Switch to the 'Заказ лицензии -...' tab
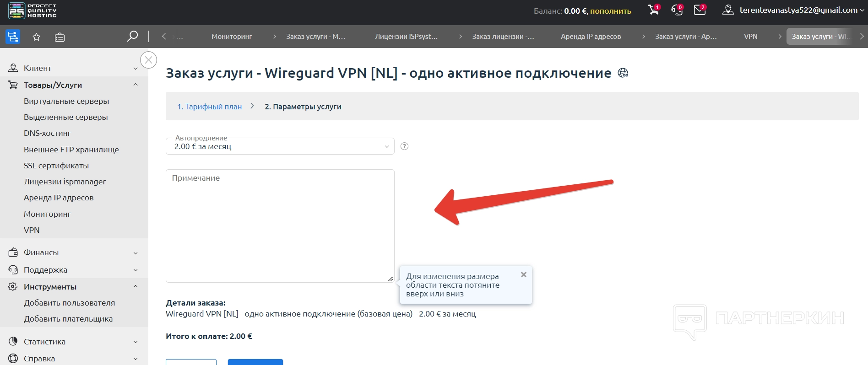 [503, 37]
